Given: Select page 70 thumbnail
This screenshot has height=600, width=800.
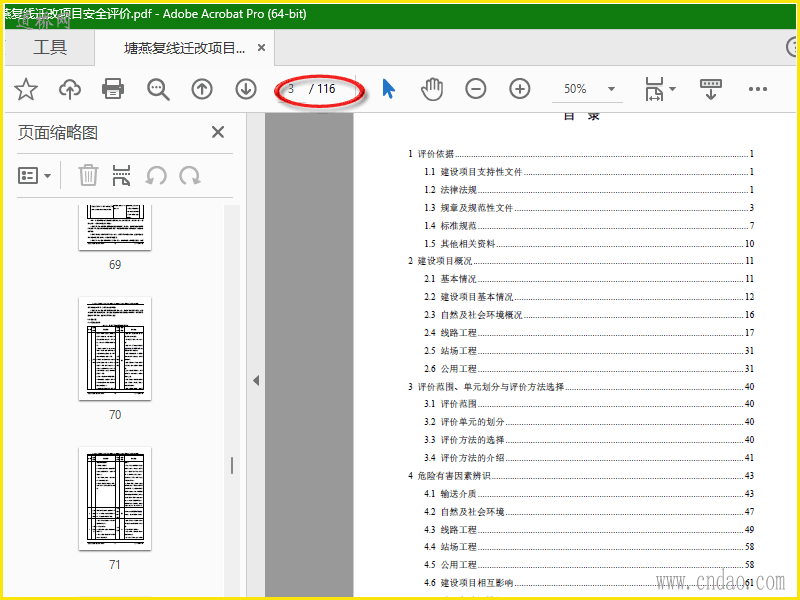Looking at the screenshot, I should tap(115, 348).
